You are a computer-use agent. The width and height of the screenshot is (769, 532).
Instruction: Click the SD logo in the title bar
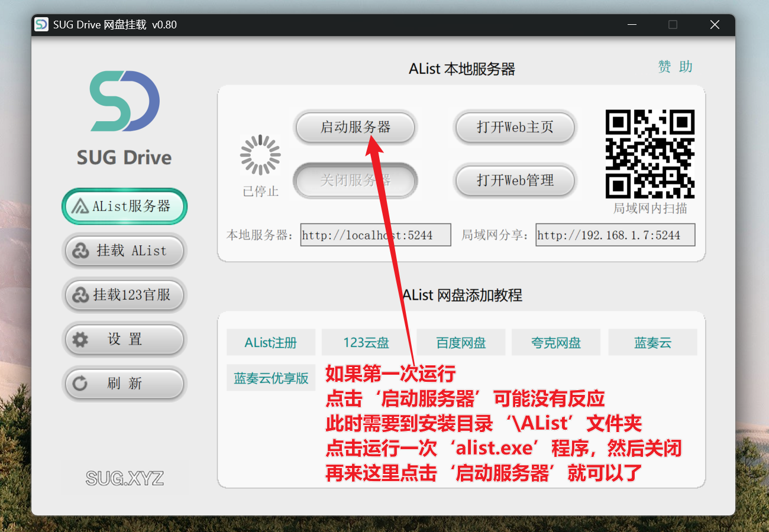click(x=41, y=24)
